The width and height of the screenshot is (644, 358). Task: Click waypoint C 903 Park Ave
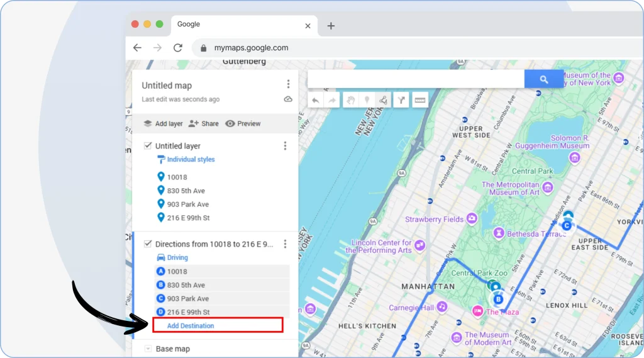point(222,298)
